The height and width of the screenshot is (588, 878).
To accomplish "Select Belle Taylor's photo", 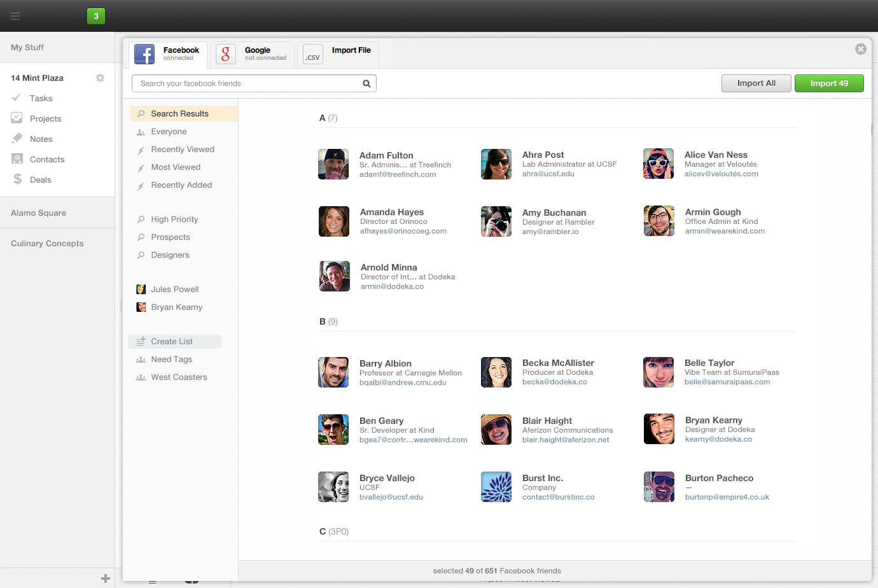I will (x=658, y=372).
